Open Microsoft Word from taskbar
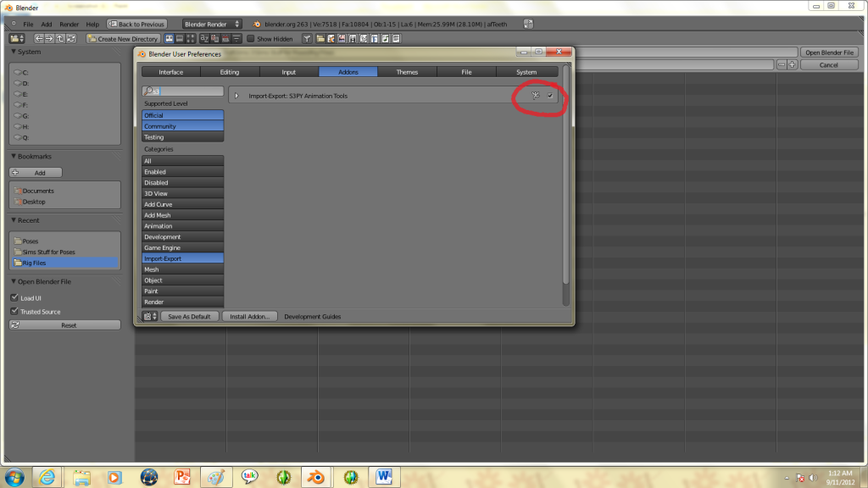Viewport: 868px width, 488px height. click(384, 477)
